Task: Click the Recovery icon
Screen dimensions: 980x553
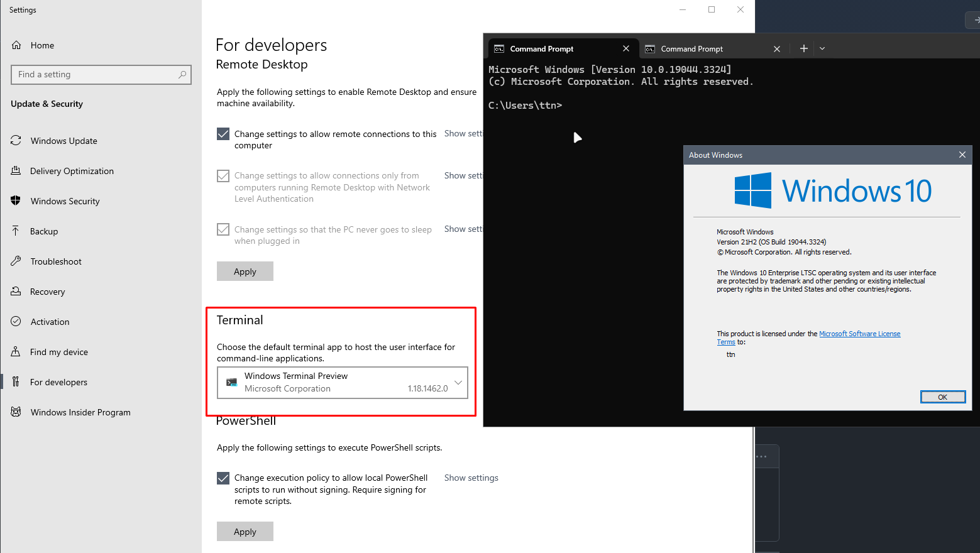Action: pyautogui.click(x=16, y=292)
